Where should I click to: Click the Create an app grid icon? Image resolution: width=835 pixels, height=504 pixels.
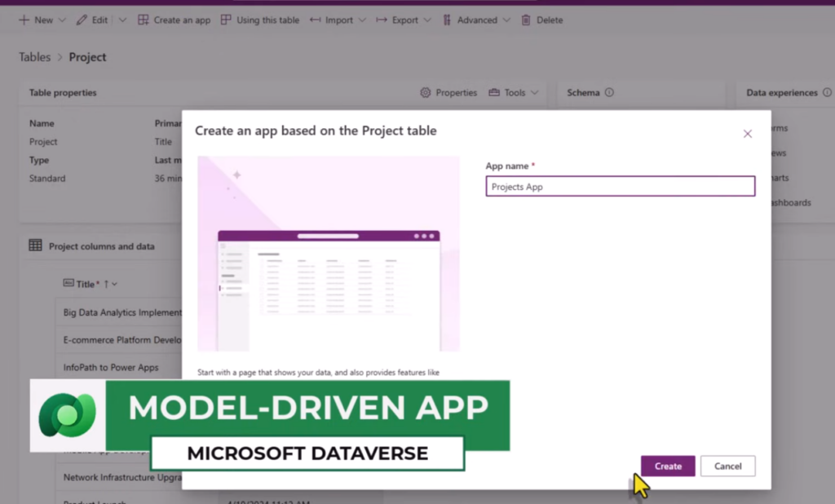tap(144, 20)
